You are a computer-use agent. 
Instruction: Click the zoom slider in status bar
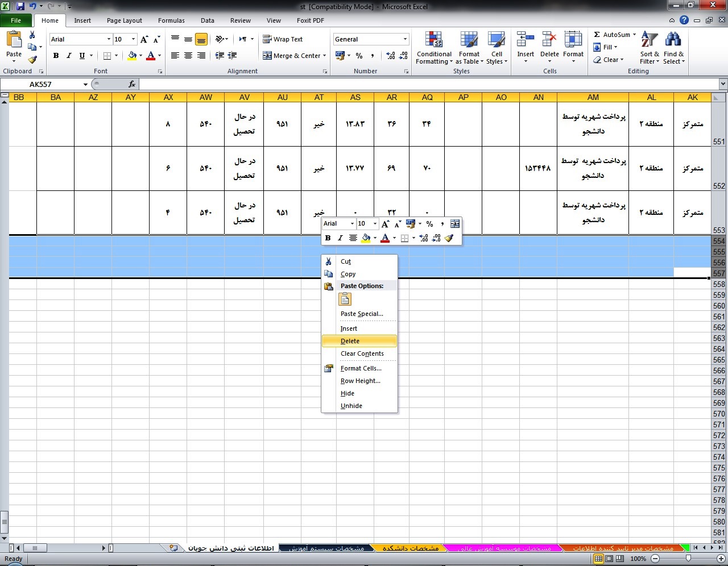click(688, 559)
